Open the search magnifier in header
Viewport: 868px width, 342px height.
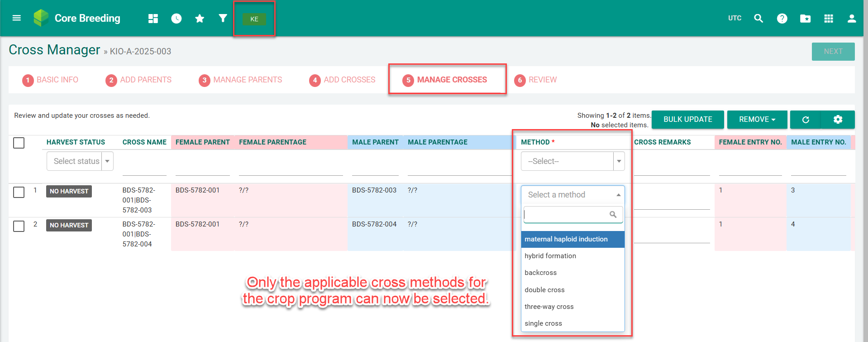(x=758, y=19)
